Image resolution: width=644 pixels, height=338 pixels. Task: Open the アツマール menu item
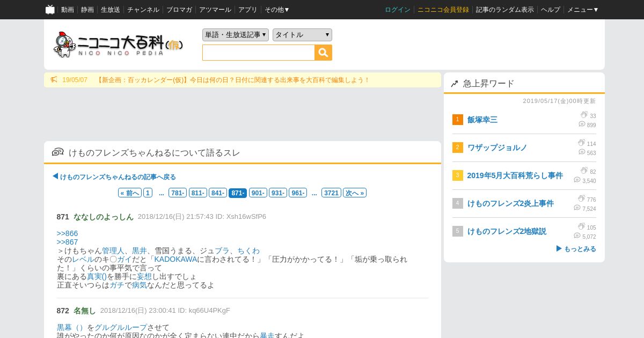click(x=215, y=10)
